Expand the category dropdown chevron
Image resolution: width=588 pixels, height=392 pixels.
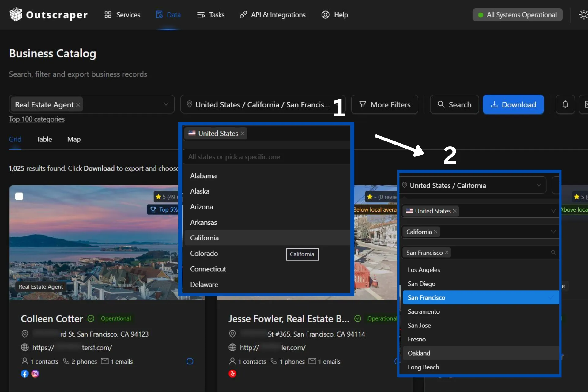pyautogui.click(x=166, y=104)
